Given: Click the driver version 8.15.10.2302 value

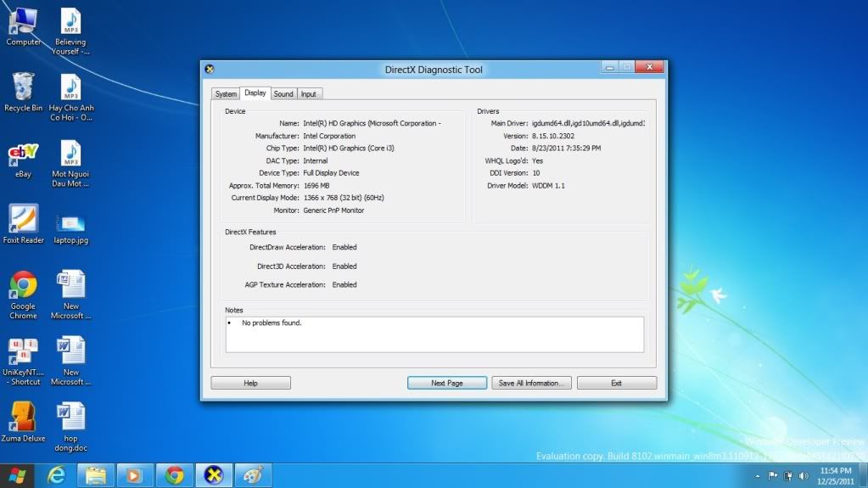Looking at the screenshot, I should point(553,136).
